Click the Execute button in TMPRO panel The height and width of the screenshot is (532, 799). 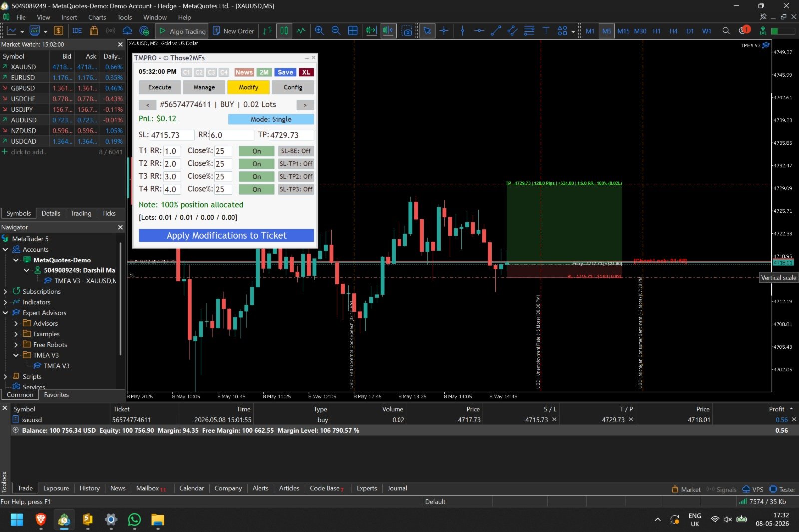point(160,87)
